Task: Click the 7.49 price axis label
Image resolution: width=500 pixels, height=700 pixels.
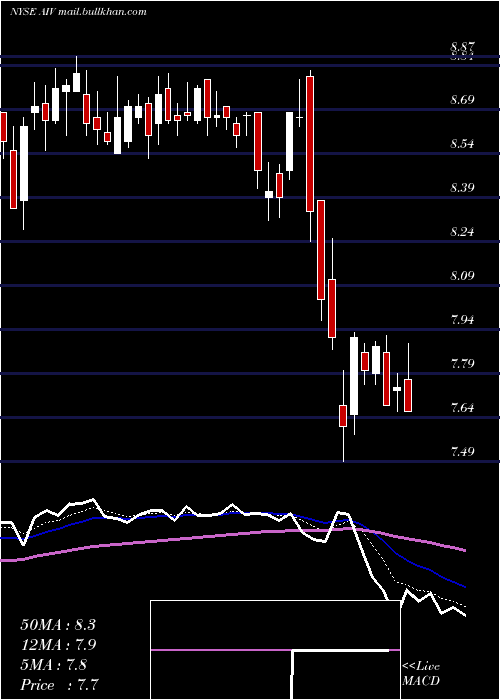Action: pos(462,451)
